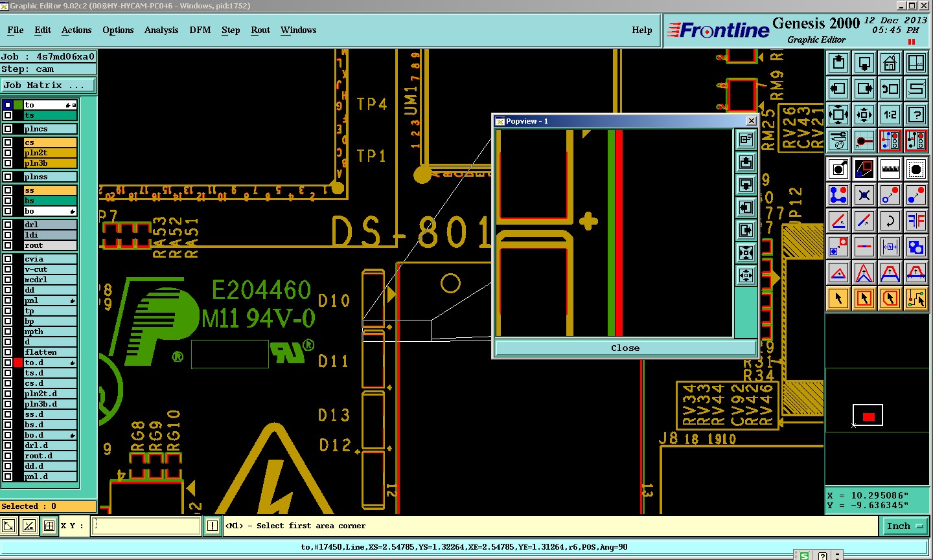933x560 pixels.
Task: Select the net select tool icon
Action: pos(916,298)
